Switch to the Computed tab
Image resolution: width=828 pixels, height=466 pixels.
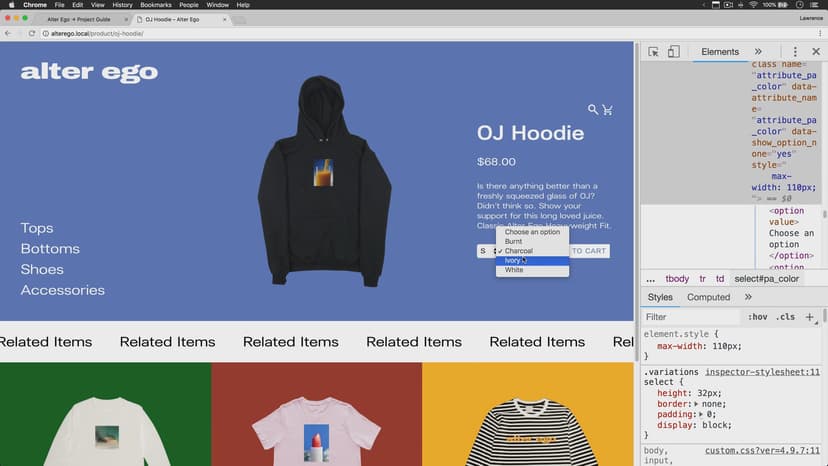click(x=708, y=297)
